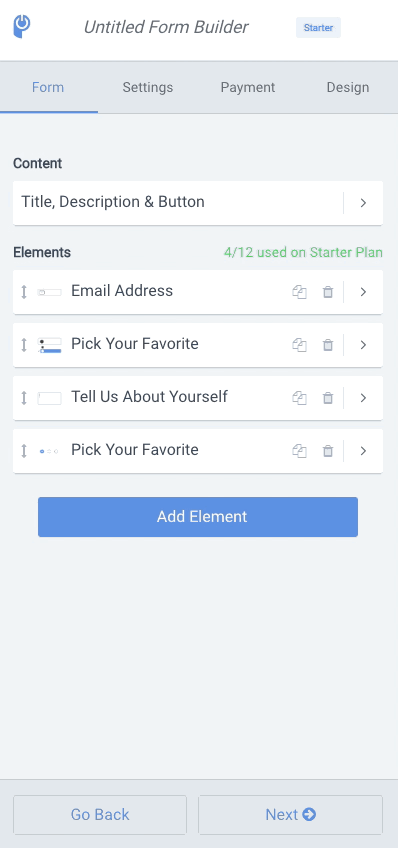Screen dimensions: 398x848
Task: Click the Next button
Action: click(290, 814)
